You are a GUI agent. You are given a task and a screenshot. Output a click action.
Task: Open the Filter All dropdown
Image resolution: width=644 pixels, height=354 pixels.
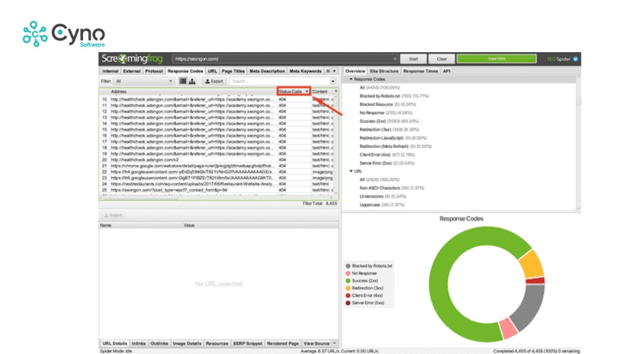(144, 82)
